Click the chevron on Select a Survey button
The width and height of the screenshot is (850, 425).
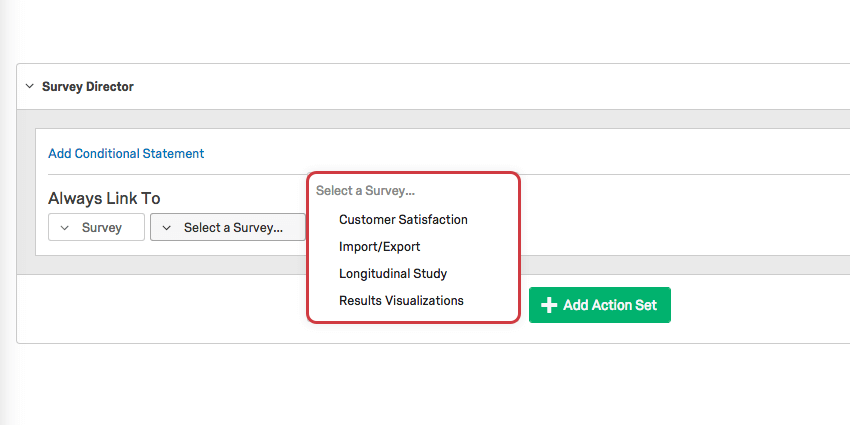click(167, 228)
